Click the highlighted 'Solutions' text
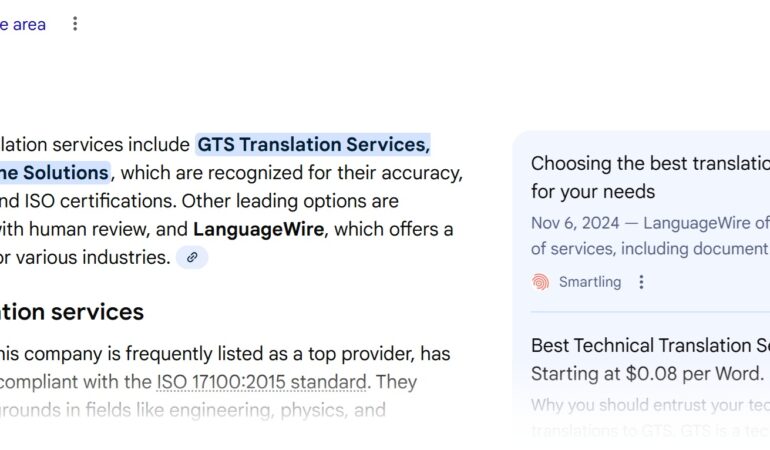The image size is (770, 450). (x=65, y=173)
